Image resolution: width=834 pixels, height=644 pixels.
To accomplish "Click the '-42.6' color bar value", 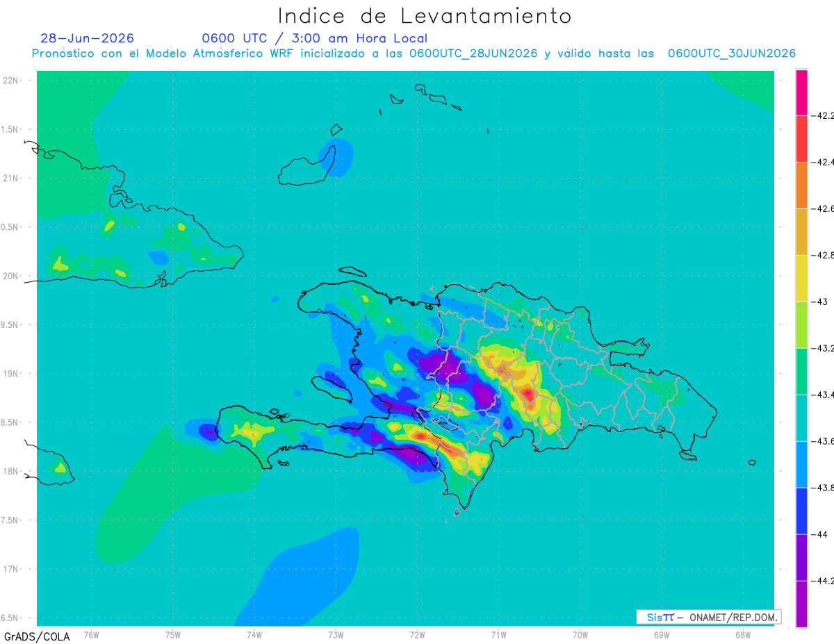I will click(822, 208).
